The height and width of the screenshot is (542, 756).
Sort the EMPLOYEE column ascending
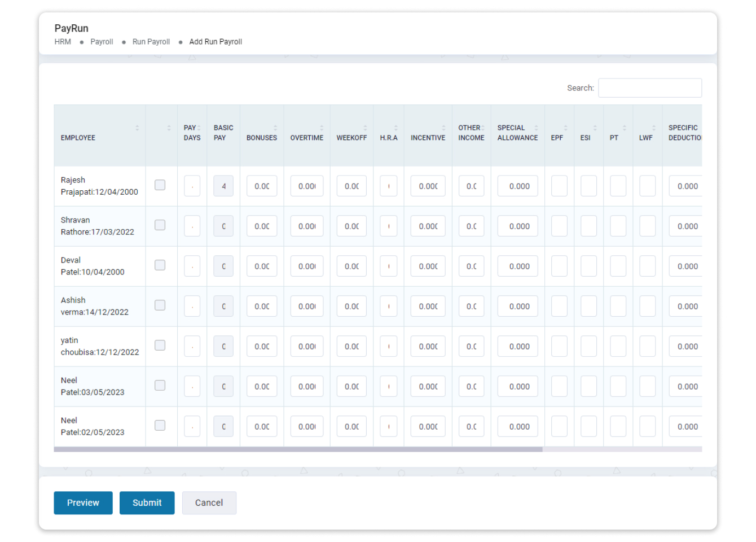coord(138,128)
